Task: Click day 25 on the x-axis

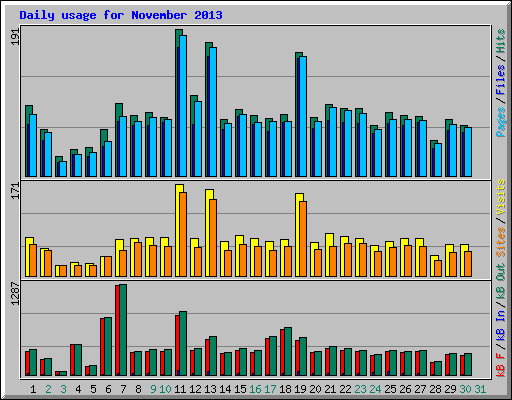Action: [390, 389]
